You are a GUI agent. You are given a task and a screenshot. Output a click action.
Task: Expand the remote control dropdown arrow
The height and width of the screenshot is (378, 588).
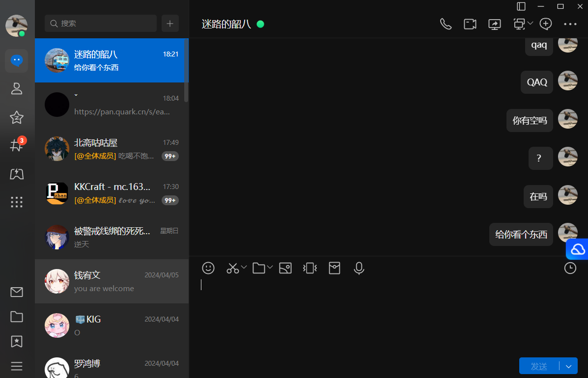[x=530, y=23]
